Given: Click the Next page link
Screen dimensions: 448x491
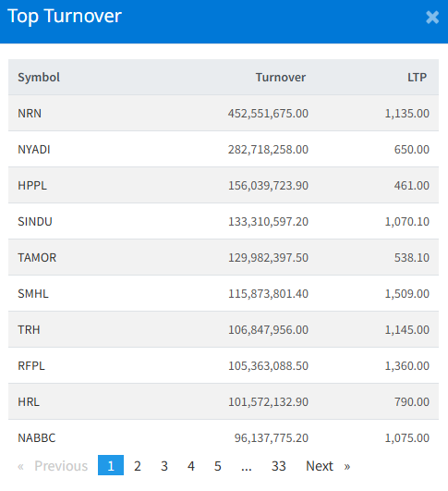Looking at the screenshot, I should coord(328,466).
